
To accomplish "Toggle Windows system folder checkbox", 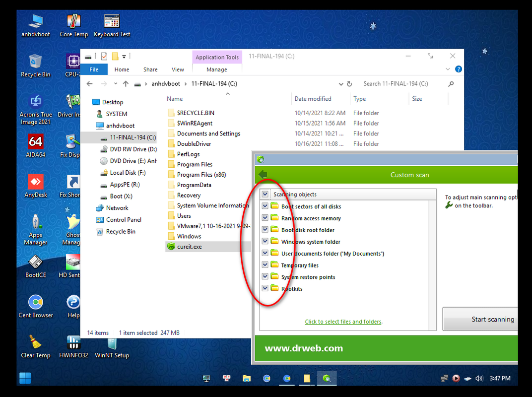I will click(x=265, y=241).
